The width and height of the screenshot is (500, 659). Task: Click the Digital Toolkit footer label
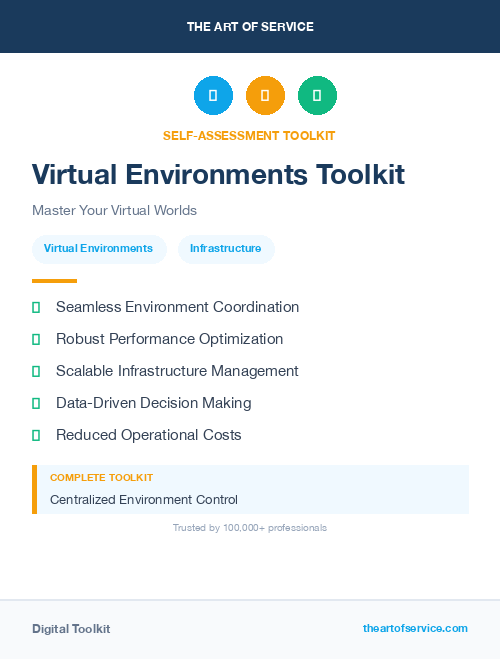pos(71,629)
